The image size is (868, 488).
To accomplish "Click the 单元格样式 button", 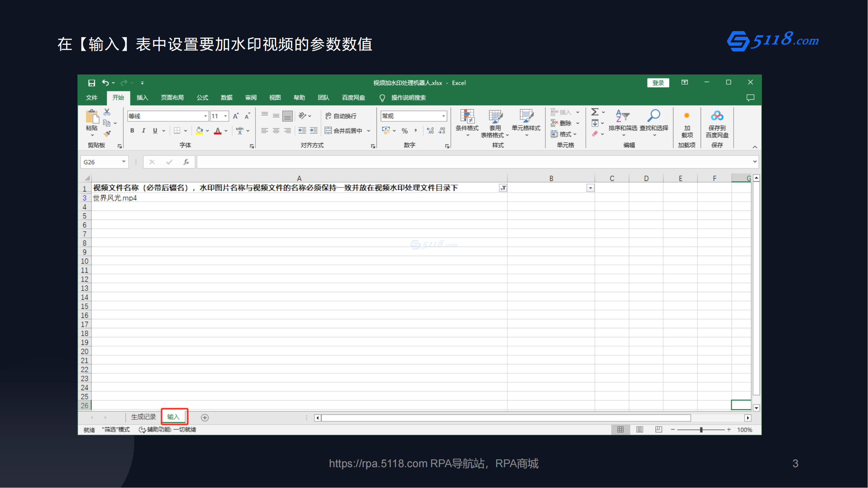I will (526, 123).
